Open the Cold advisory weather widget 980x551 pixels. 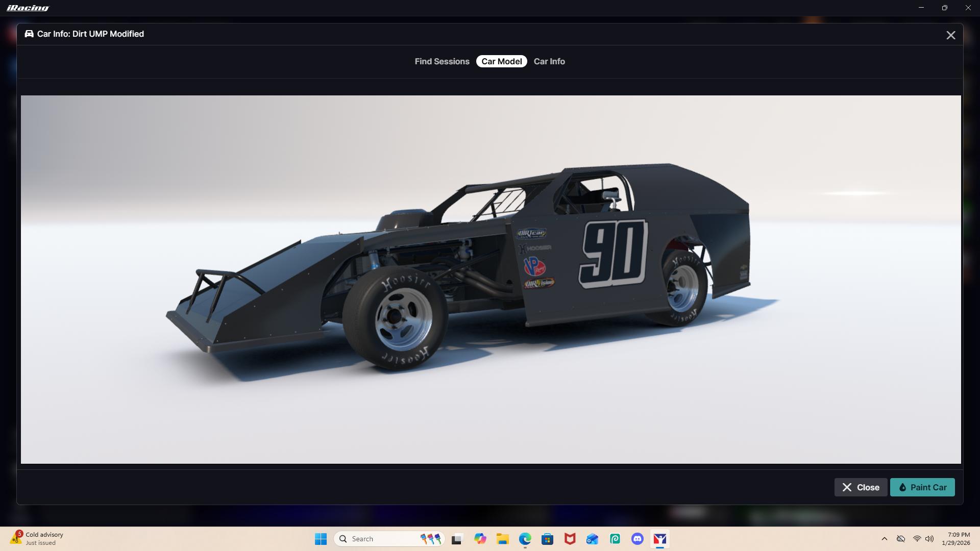(37, 538)
